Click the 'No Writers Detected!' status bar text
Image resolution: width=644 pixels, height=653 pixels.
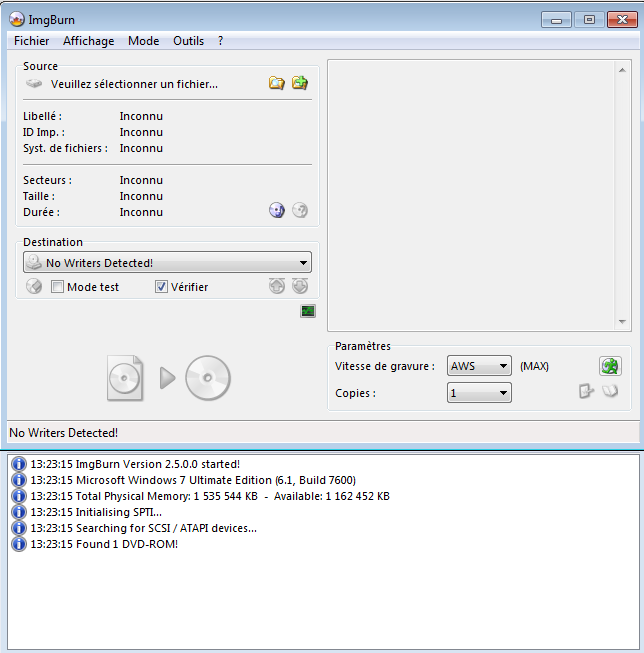click(64, 433)
